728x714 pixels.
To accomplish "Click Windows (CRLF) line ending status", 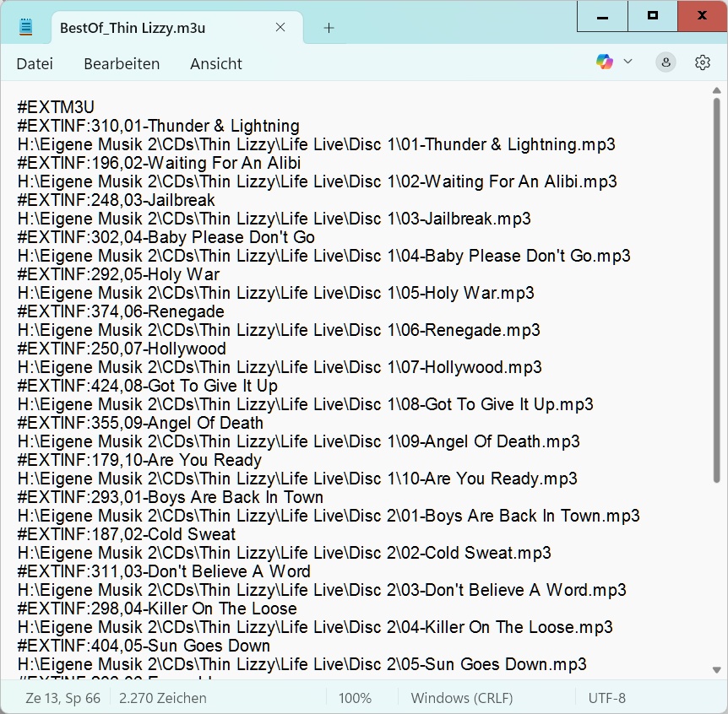I will [x=461, y=698].
